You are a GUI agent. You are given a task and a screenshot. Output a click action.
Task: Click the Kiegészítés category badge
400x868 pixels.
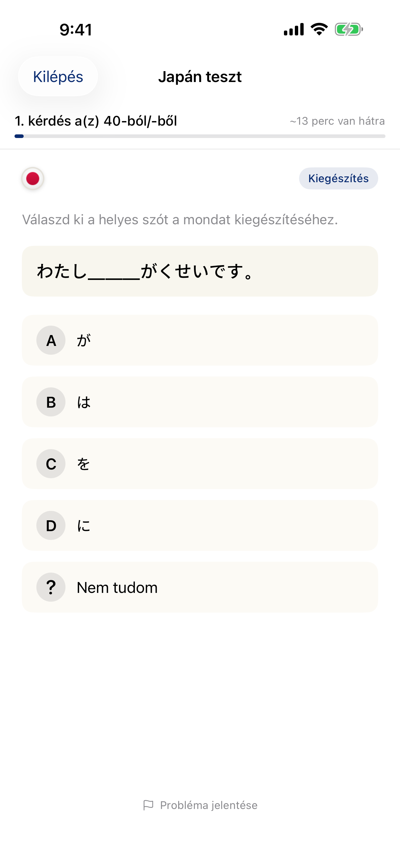click(x=338, y=179)
